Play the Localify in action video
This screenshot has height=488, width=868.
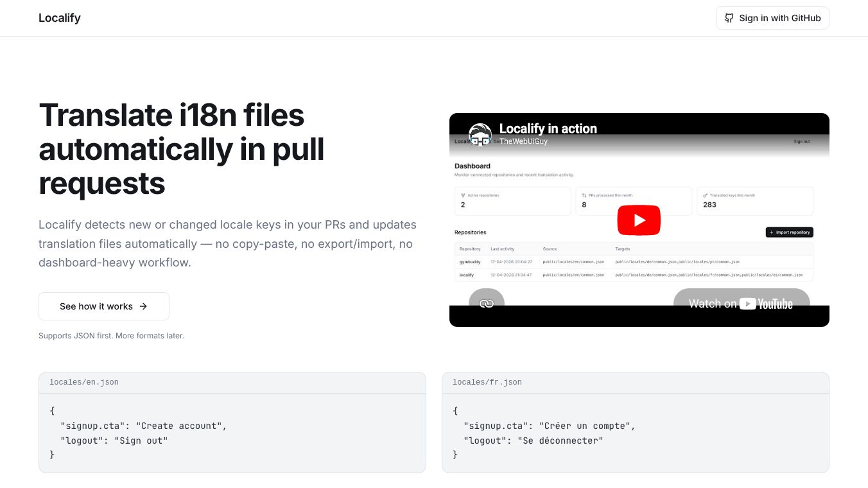click(x=639, y=220)
